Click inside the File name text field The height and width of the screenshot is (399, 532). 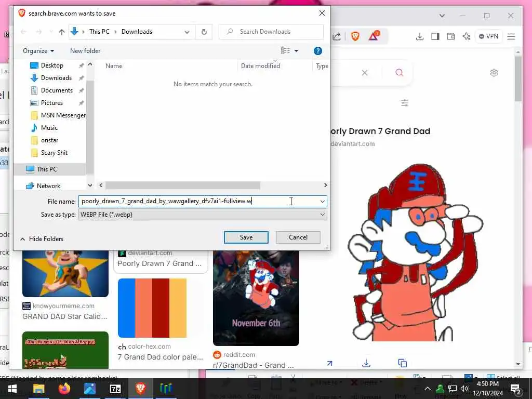[x=198, y=201]
